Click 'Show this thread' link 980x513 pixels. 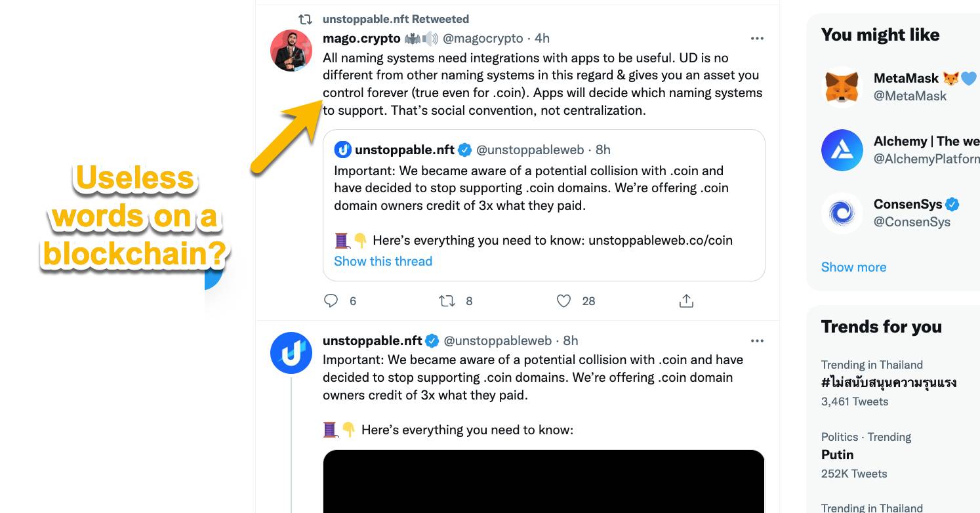(383, 261)
